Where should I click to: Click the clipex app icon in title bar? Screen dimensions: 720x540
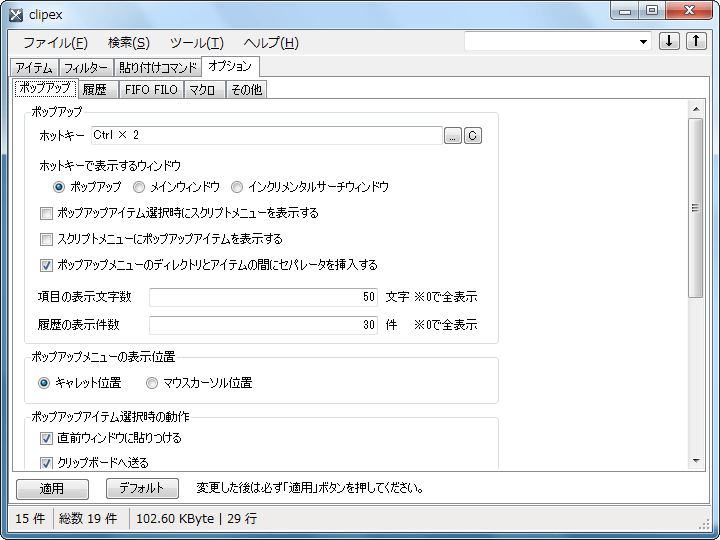click(x=16, y=15)
